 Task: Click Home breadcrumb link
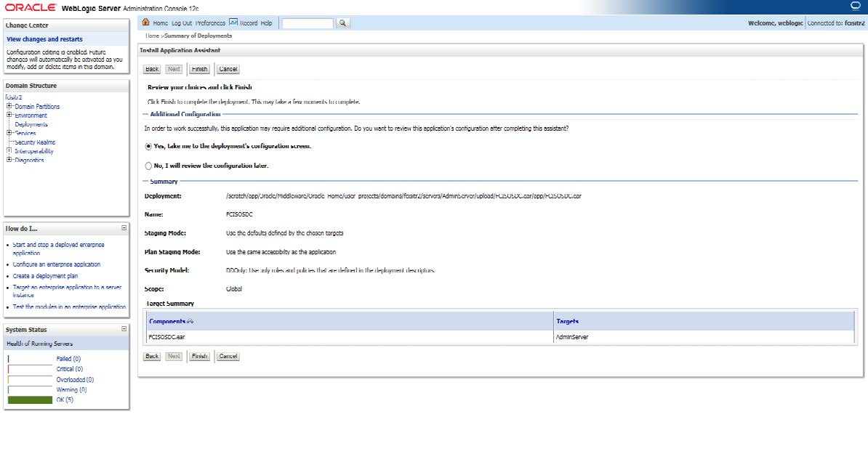point(152,36)
